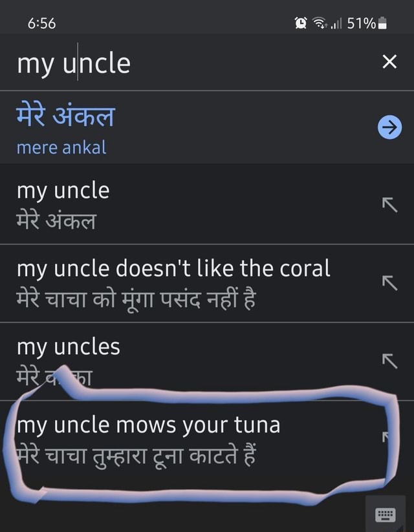This screenshot has width=414, height=532.
Task: Select the 'my uncles' suggestion row
Action: click(x=70, y=348)
